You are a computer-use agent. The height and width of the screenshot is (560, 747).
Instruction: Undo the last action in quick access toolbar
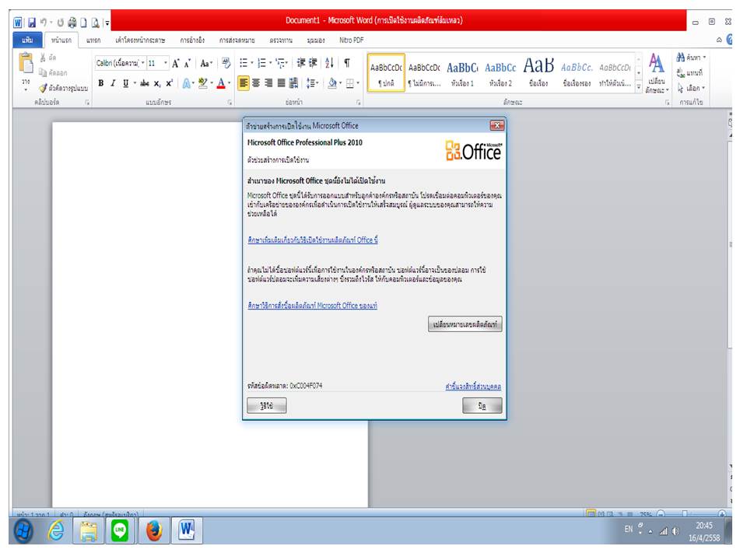(x=44, y=23)
